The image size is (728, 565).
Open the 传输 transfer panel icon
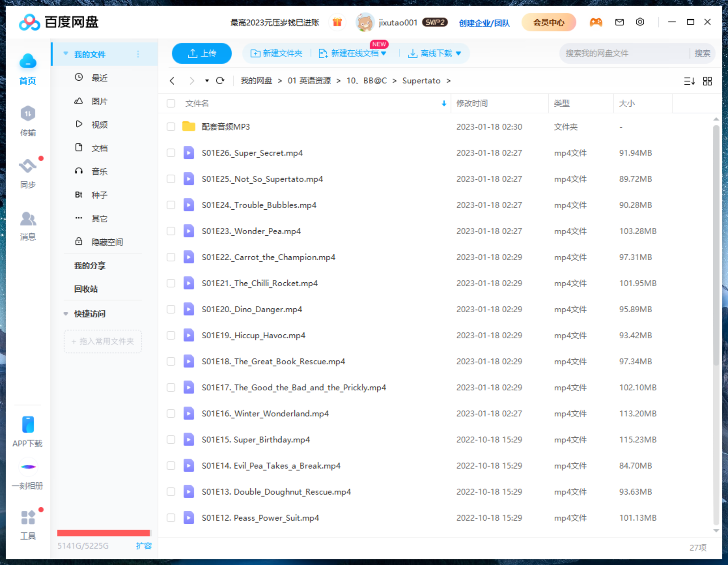(x=28, y=114)
